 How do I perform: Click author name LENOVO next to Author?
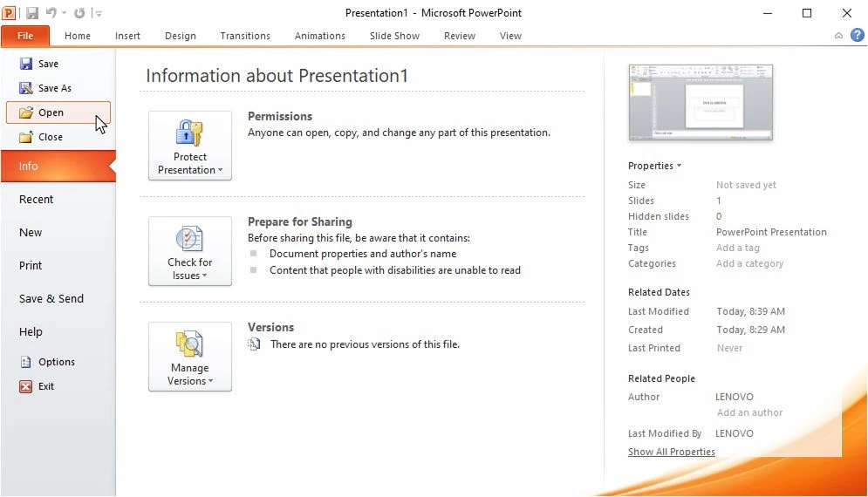click(734, 397)
